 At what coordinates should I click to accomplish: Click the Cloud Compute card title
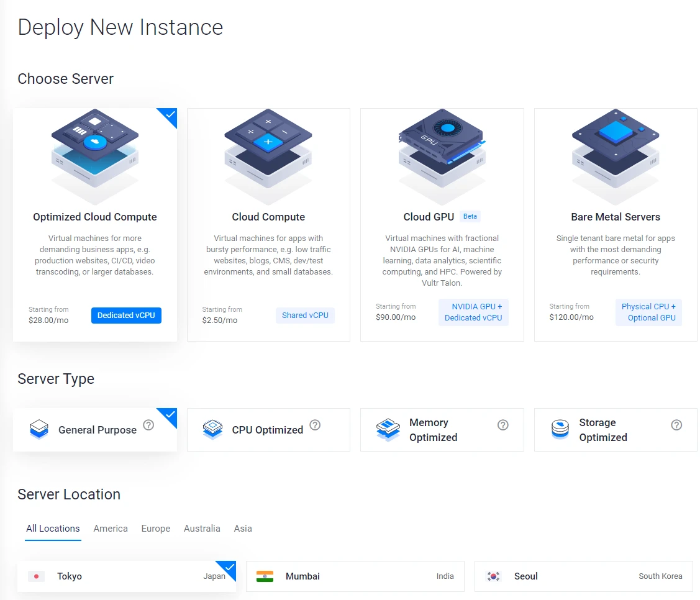pos(268,217)
